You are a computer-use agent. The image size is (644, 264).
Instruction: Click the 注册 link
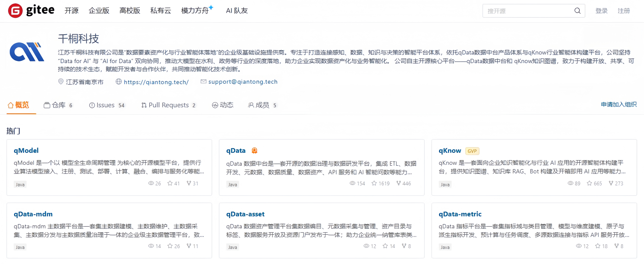(623, 11)
